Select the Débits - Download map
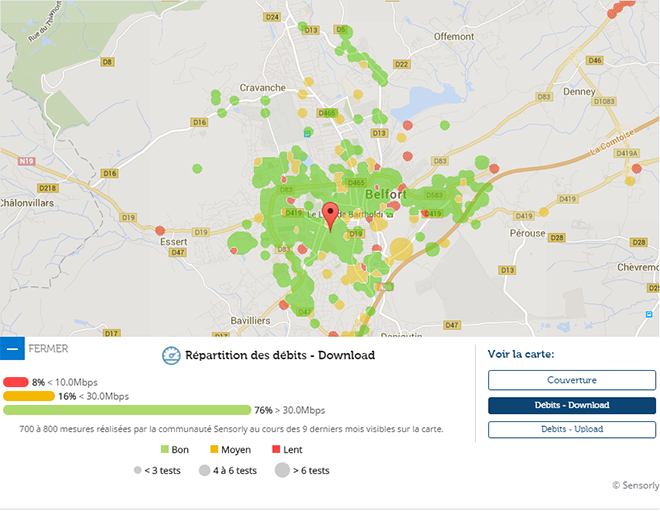The height and width of the screenshot is (511, 660). (572, 405)
